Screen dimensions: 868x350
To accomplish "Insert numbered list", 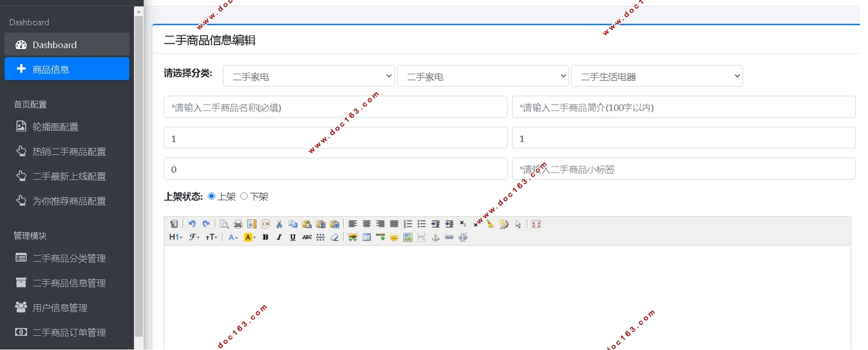I will [x=408, y=224].
